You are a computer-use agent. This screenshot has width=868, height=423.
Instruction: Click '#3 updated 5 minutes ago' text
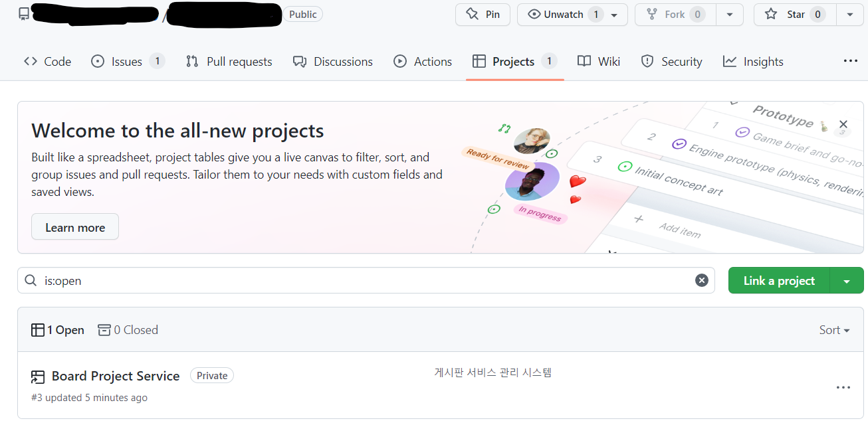[89, 398]
